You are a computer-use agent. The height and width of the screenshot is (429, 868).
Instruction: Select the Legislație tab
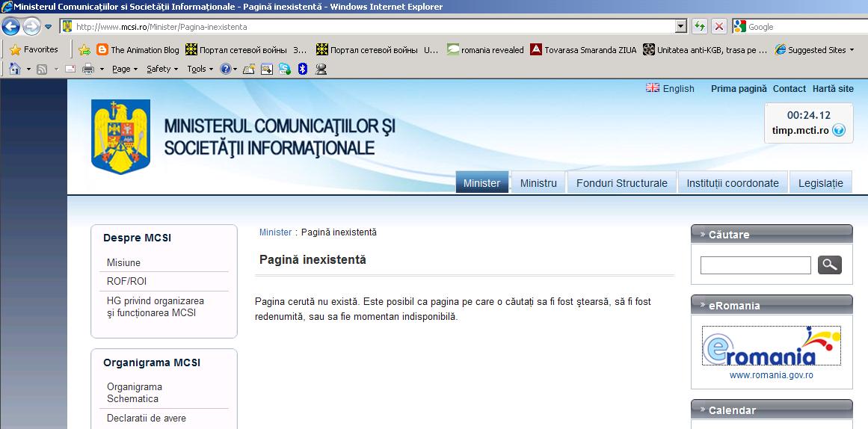click(821, 182)
